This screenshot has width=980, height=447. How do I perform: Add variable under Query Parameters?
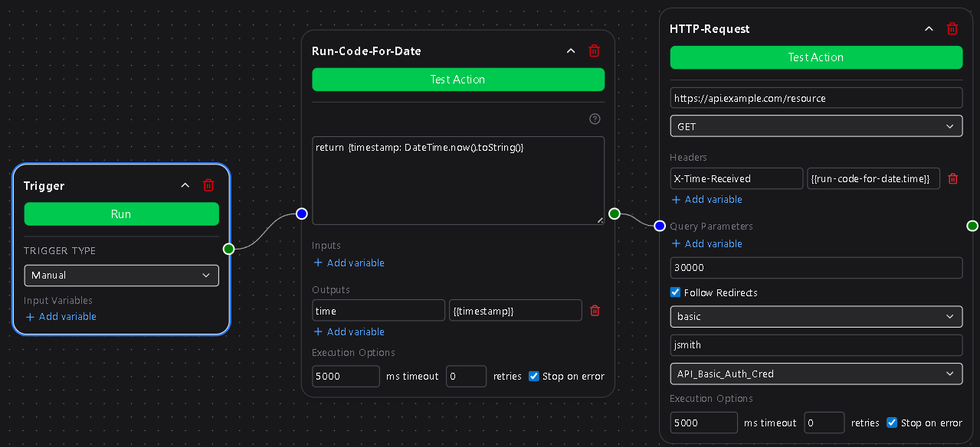click(x=706, y=243)
